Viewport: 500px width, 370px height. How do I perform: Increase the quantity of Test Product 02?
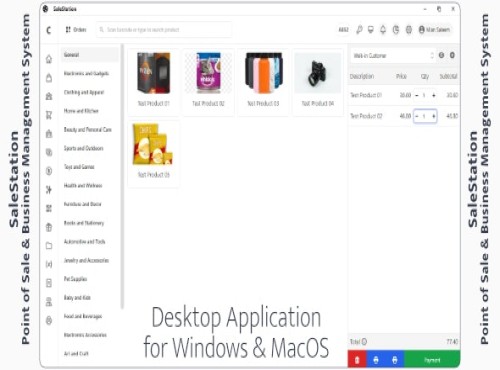[x=434, y=116]
